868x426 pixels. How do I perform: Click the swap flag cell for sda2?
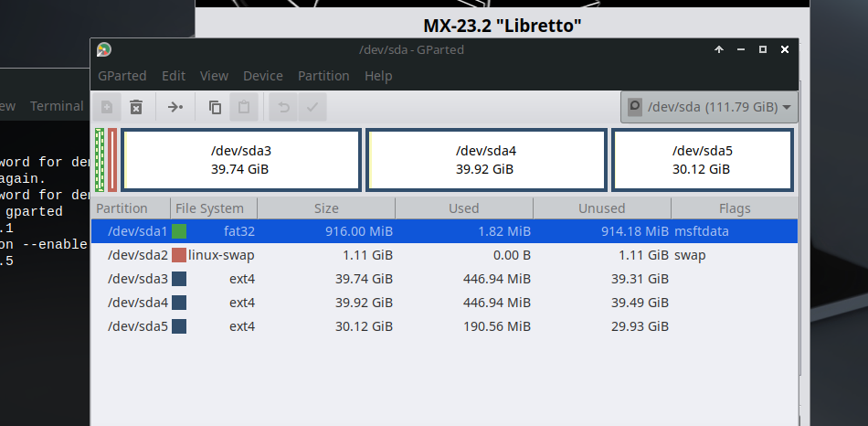click(x=690, y=255)
